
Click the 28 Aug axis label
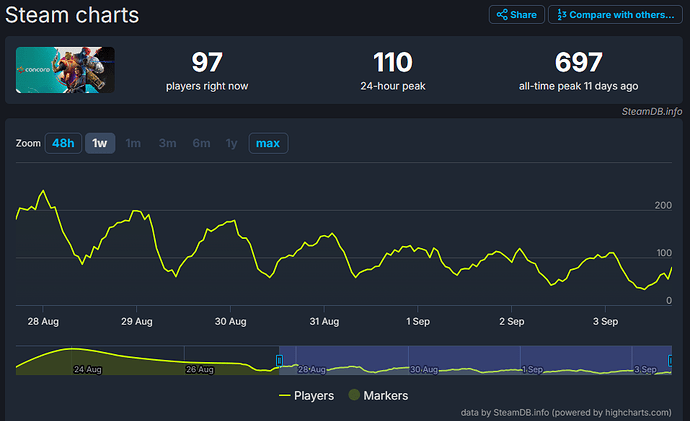tap(43, 321)
